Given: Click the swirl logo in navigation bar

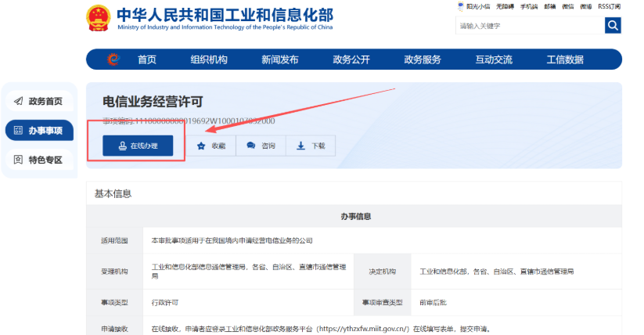Looking at the screenshot, I should point(113,59).
